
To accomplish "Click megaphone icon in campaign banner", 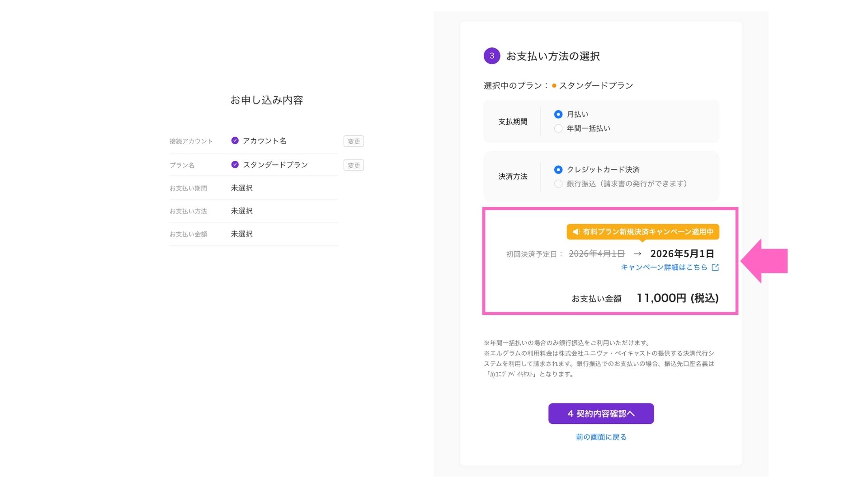I will coord(576,232).
